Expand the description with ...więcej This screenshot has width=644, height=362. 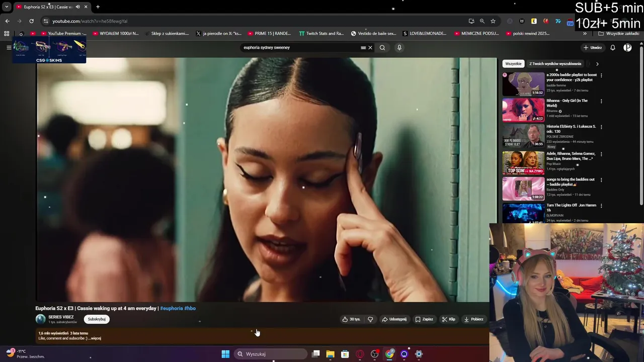click(94, 338)
